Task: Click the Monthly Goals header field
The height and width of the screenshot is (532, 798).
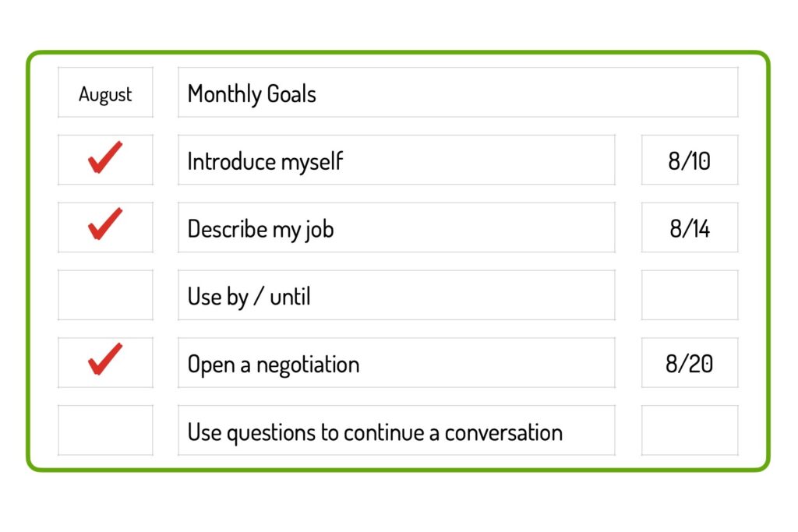Action: 457,92
